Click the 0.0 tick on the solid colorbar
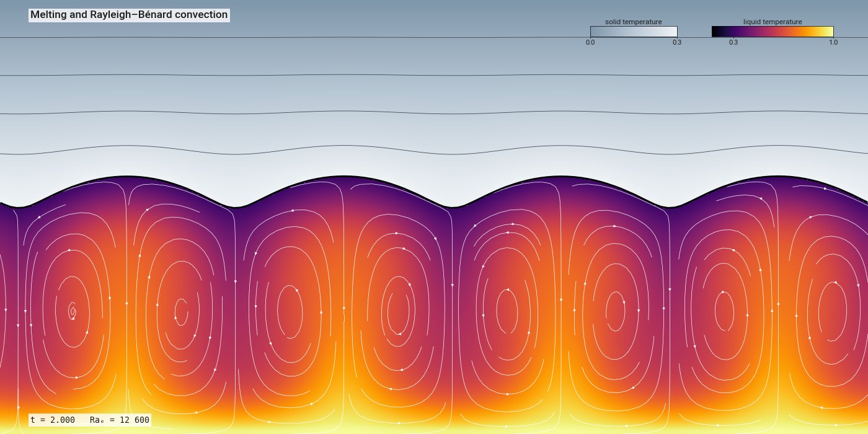 pyautogui.click(x=590, y=42)
